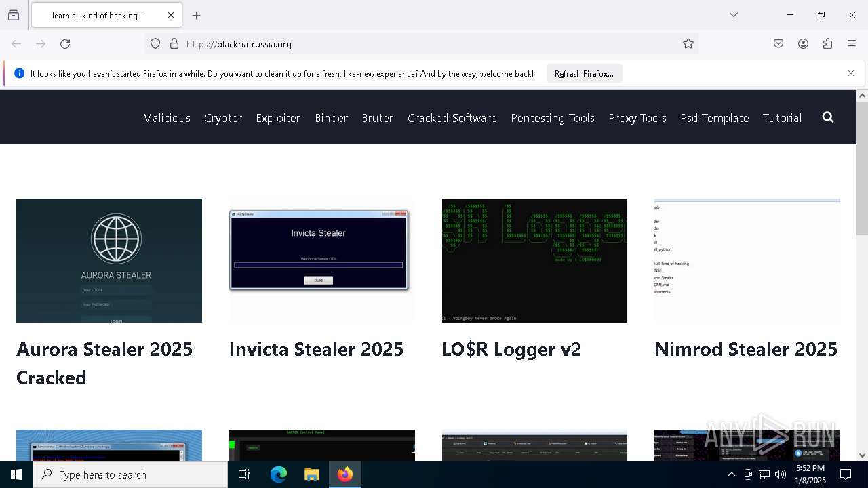
Task: Bookmark this page with star icon
Action: (688, 44)
